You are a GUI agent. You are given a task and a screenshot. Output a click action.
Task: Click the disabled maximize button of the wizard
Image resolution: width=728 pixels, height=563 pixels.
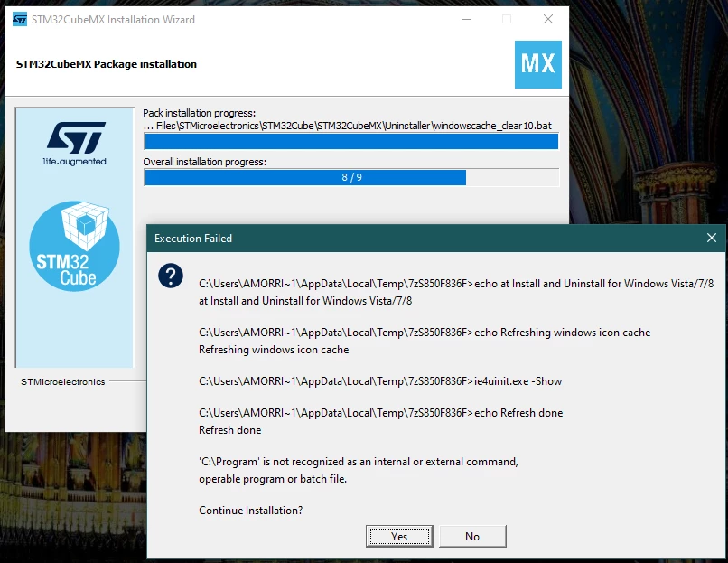[507, 19]
